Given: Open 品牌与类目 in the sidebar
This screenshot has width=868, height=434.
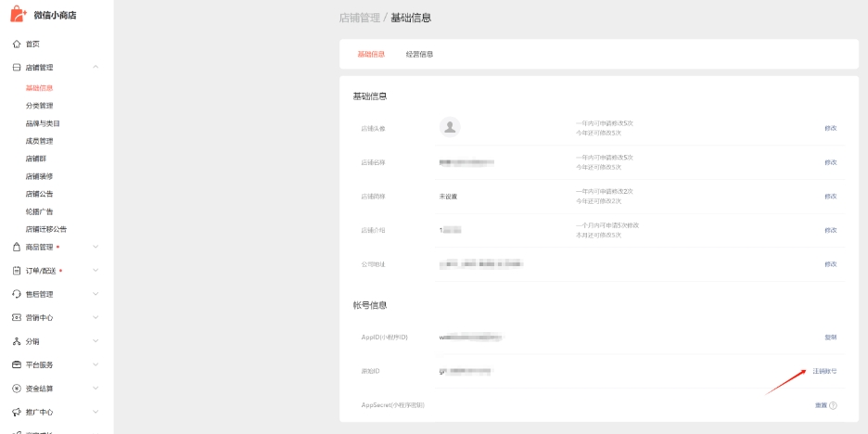Looking at the screenshot, I should [x=43, y=123].
